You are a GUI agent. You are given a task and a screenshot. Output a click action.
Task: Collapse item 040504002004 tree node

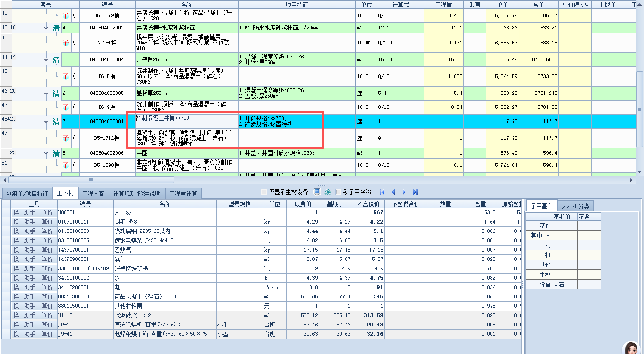[x=46, y=60]
